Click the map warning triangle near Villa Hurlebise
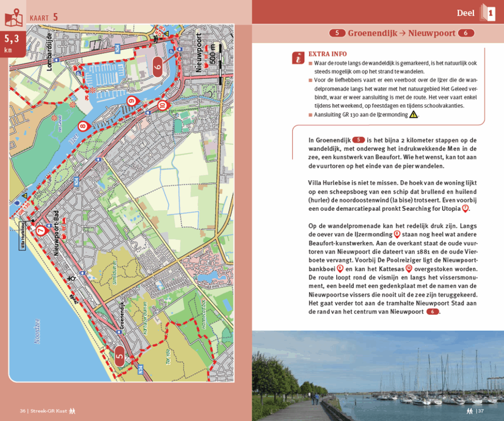504x421 pixels. coord(25,195)
